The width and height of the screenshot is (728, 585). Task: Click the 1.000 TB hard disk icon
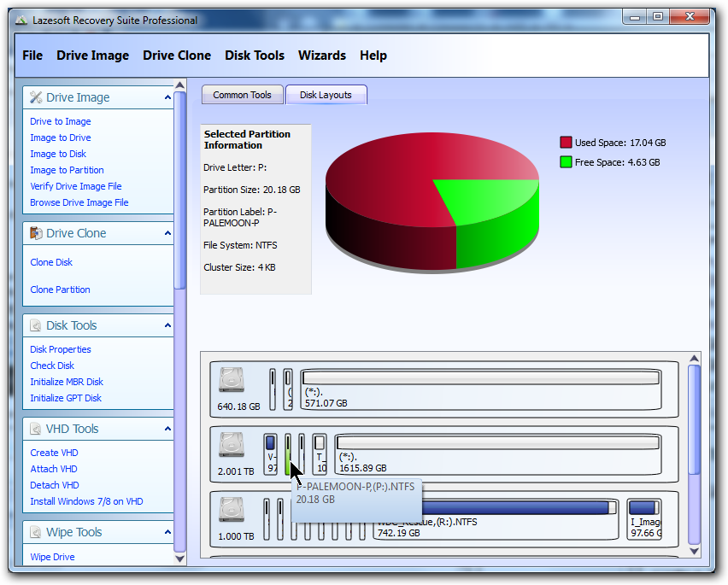231,511
